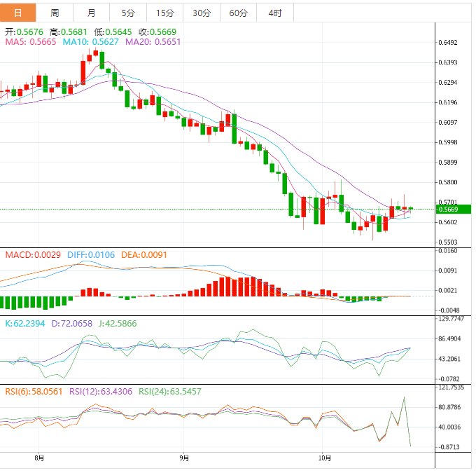Choose the 30分 timeframe tab
This screenshot has width=476, height=473.
tap(201, 13)
